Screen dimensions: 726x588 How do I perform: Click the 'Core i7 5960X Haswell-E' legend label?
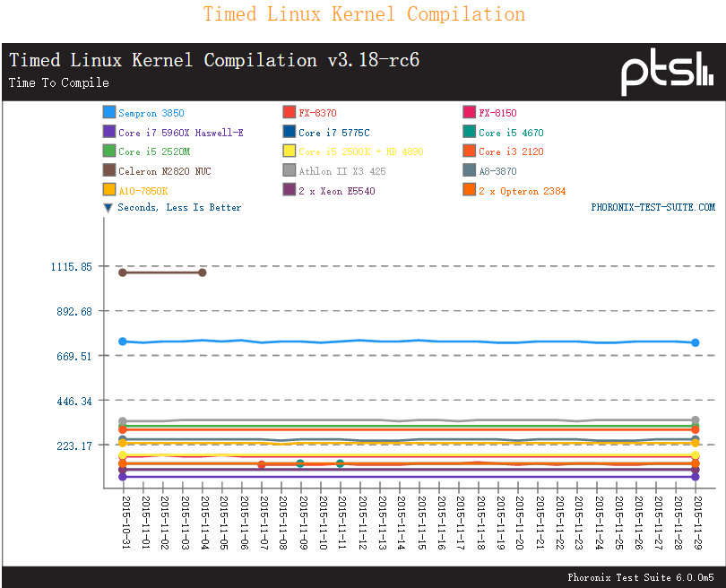coord(180,133)
